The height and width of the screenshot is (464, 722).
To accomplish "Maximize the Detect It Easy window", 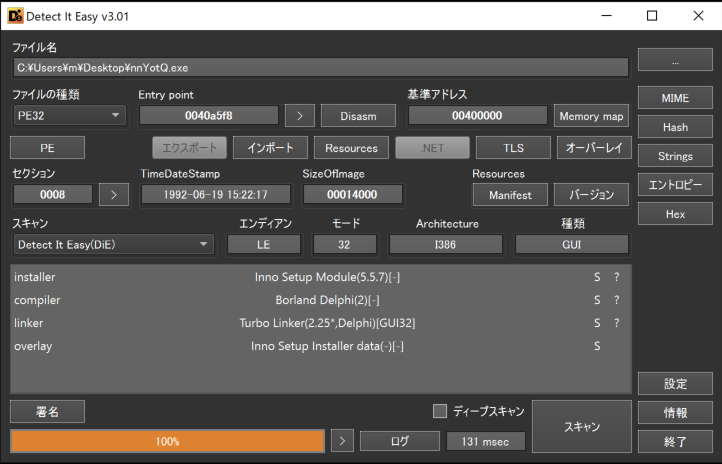I will [652, 16].
